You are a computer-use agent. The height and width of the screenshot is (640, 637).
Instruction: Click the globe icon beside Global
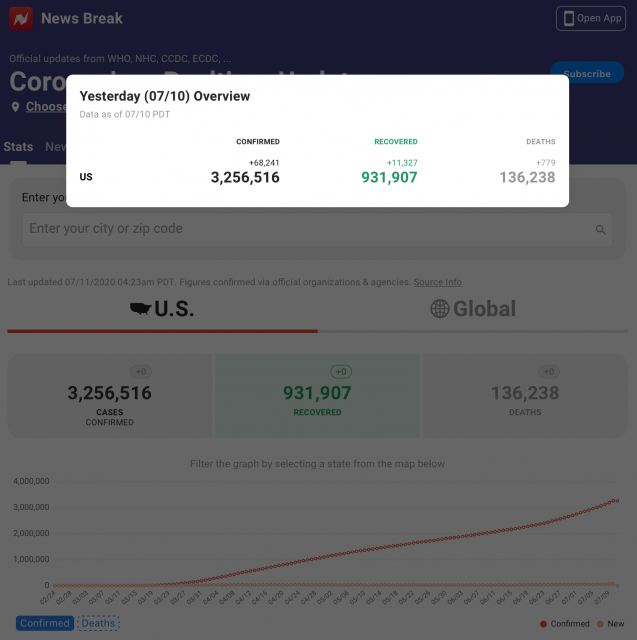point(440,309)
